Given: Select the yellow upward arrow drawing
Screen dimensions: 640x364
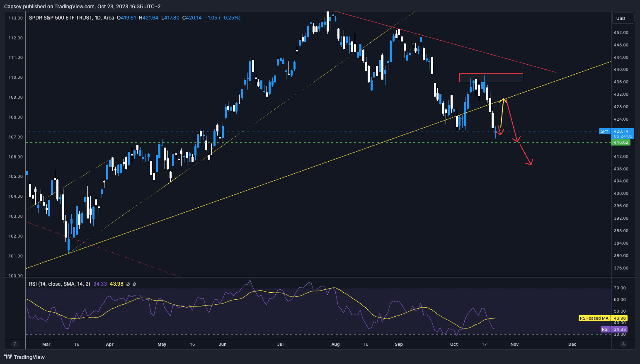Looking at the screenshot, I should 502,113.
